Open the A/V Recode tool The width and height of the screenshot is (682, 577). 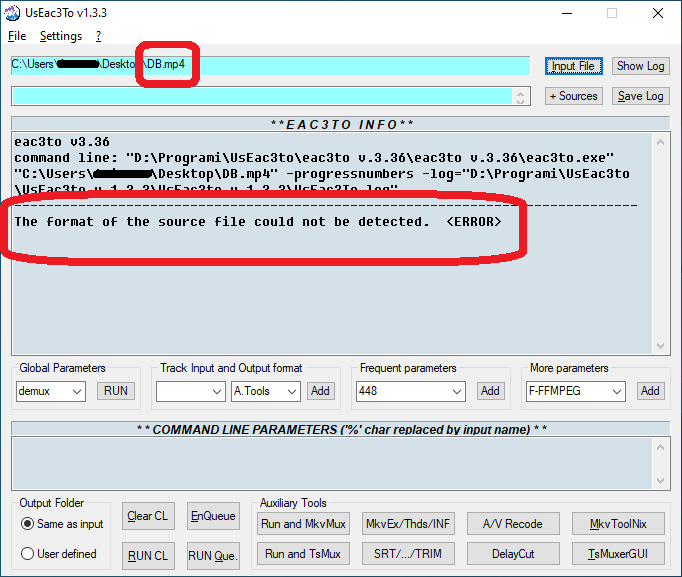click(x=513, y=524)
